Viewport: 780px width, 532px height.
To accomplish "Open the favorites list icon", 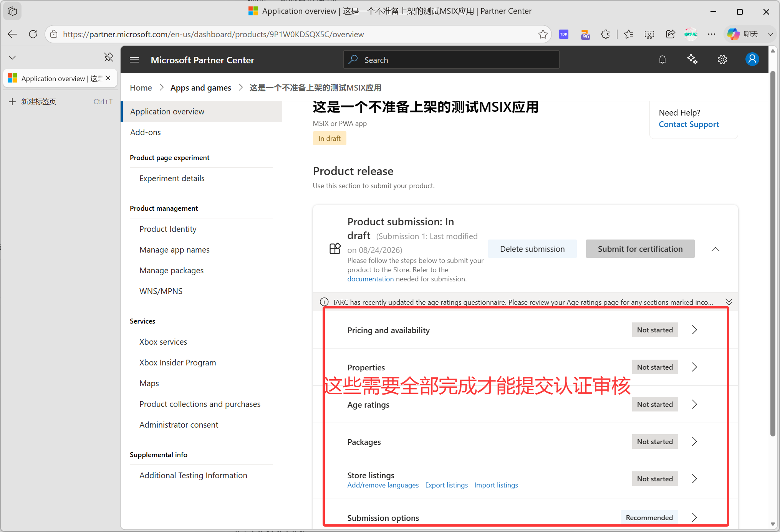I will click(629, 34).
